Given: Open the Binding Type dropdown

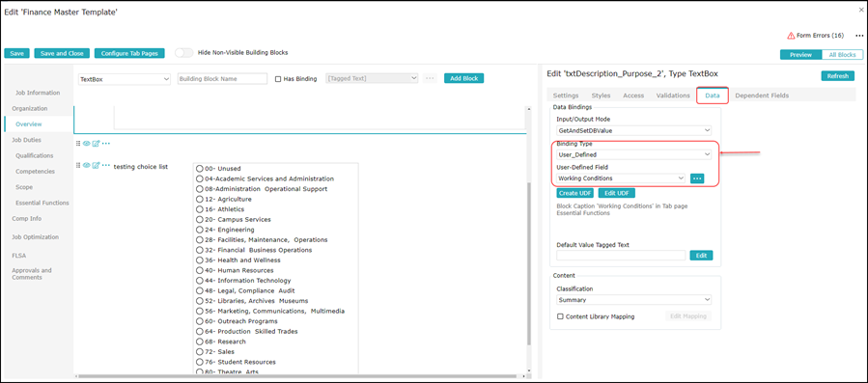Looking at the screenshot, I should pyautogui.click(x=633, y=154).
